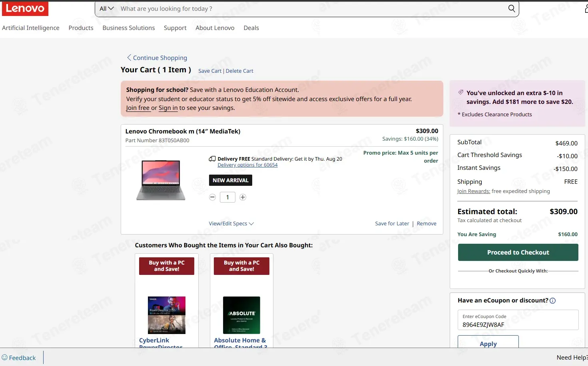This screenshot has height=366, width=588.
Task: Open the All search category dropdown
Action: click(107, 8)
